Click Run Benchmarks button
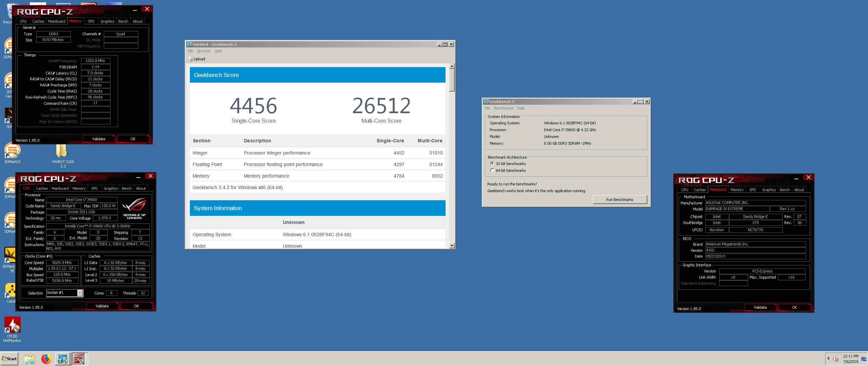 [x=619, y=200]
